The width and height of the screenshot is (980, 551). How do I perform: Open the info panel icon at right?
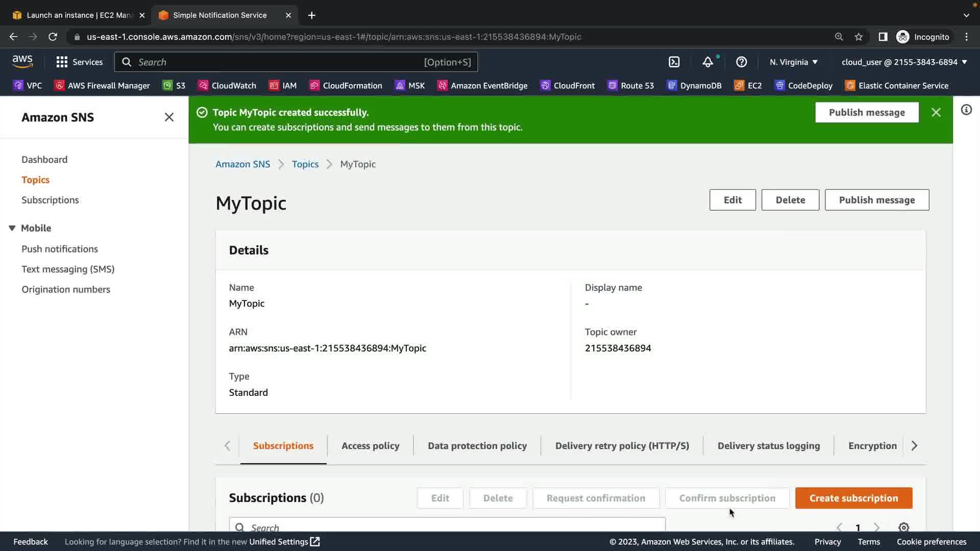[x=966, y=110]
